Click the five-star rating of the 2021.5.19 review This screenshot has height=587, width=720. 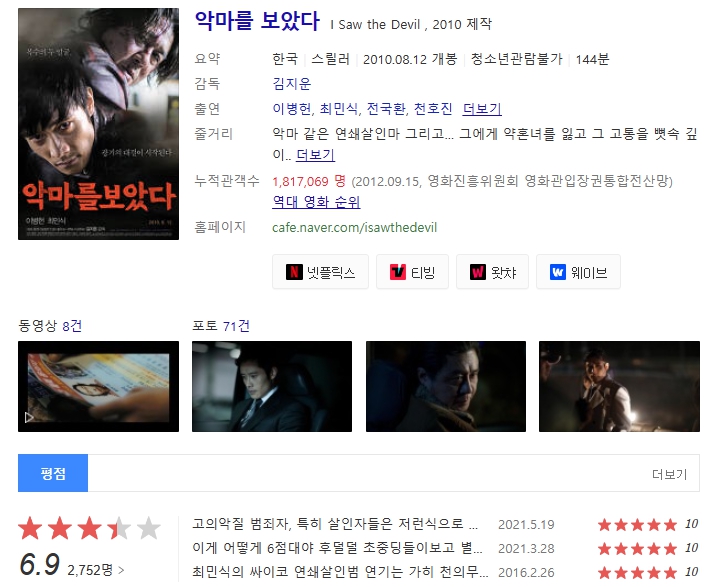637,525
